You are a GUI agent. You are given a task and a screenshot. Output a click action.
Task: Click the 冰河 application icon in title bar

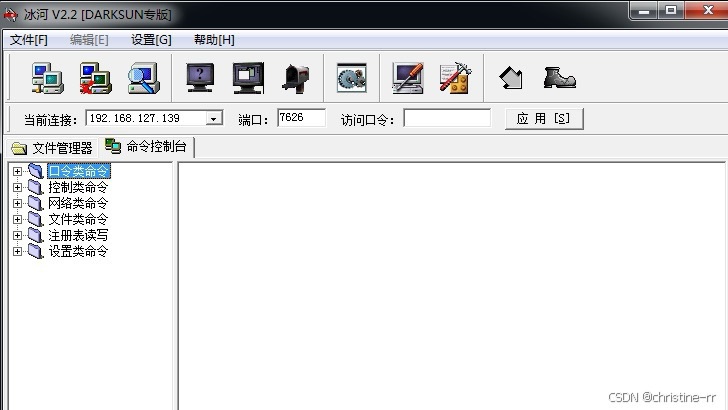(x=10, y=15)
